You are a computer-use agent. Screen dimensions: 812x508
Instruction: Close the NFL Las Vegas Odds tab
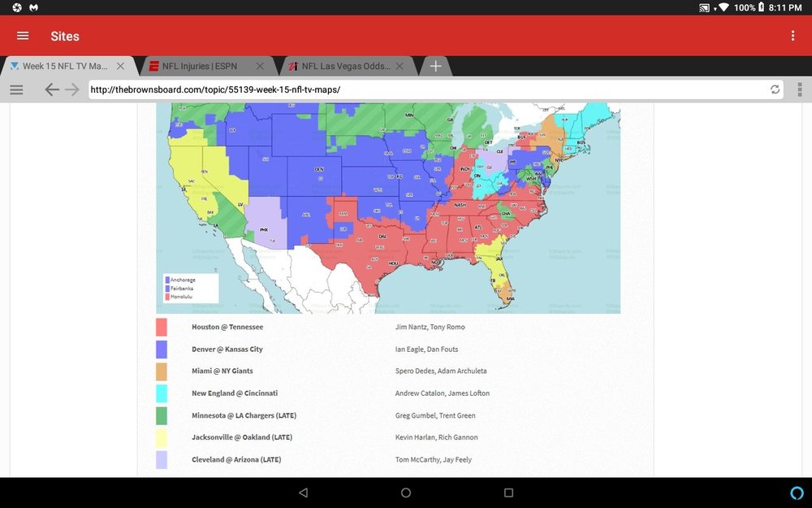coord(400,67)
